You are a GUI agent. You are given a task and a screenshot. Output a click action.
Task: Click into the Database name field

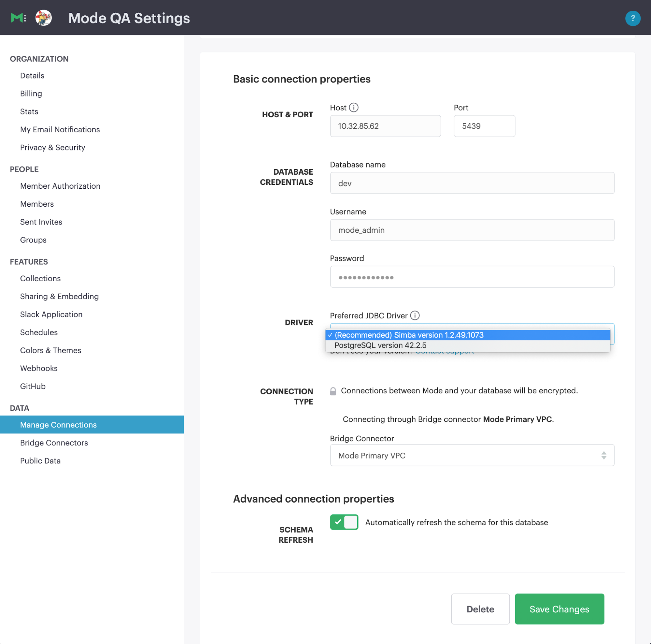[472, 183]
